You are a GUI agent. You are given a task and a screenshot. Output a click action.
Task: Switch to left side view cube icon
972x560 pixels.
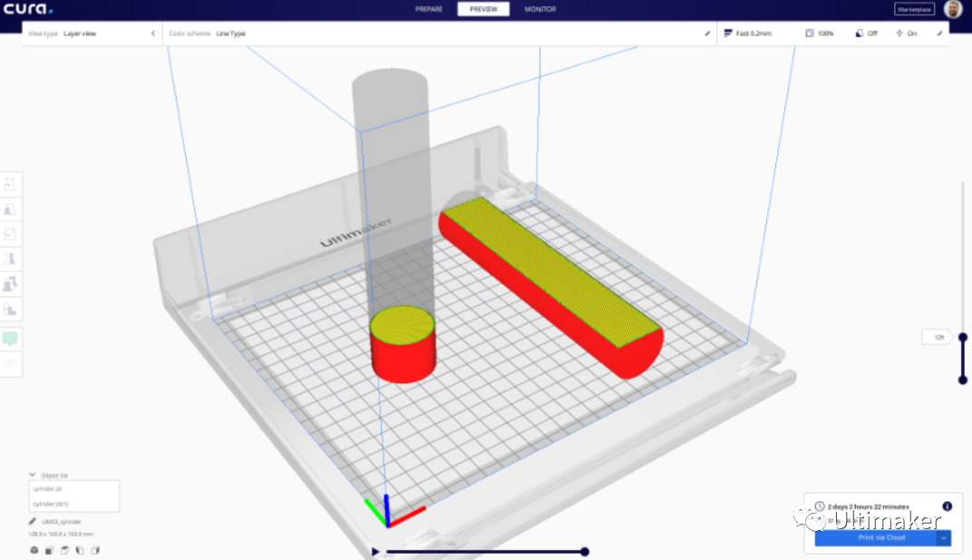point(80,550)
